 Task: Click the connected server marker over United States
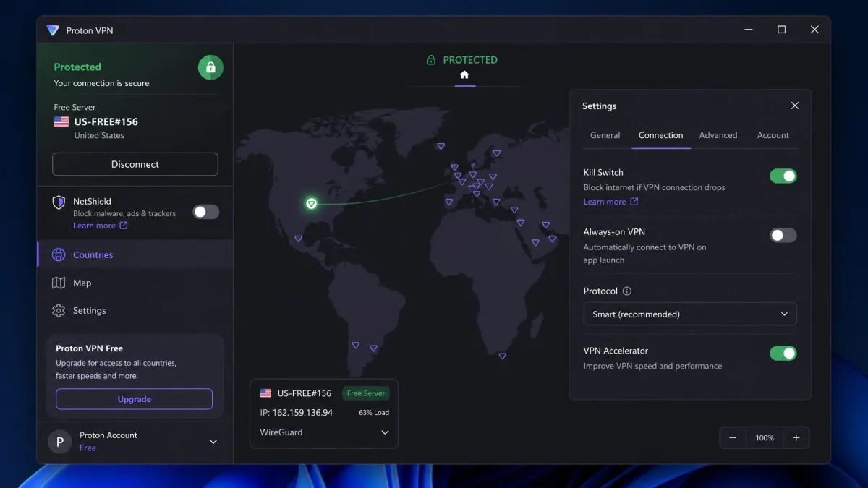pyautogui.click(x=311, y=204)
